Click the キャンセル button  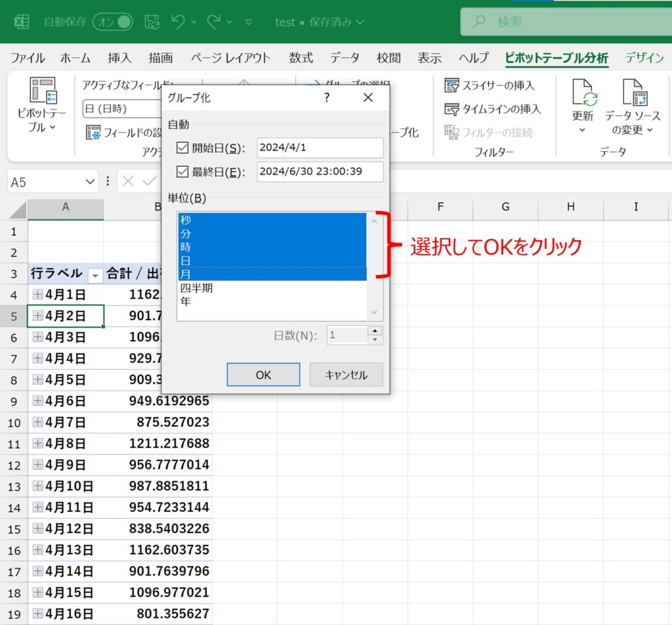346,375
